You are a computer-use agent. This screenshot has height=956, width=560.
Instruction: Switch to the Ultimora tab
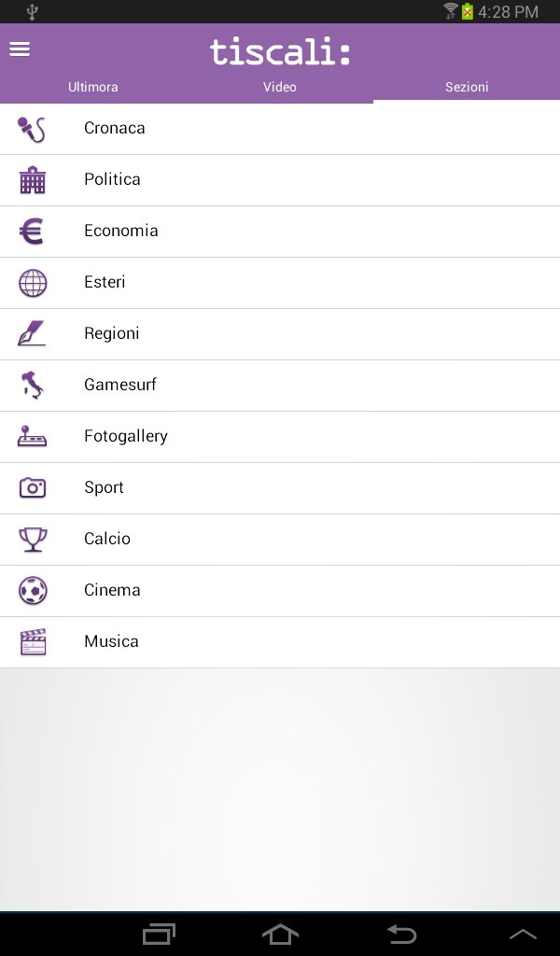point(93,87)
